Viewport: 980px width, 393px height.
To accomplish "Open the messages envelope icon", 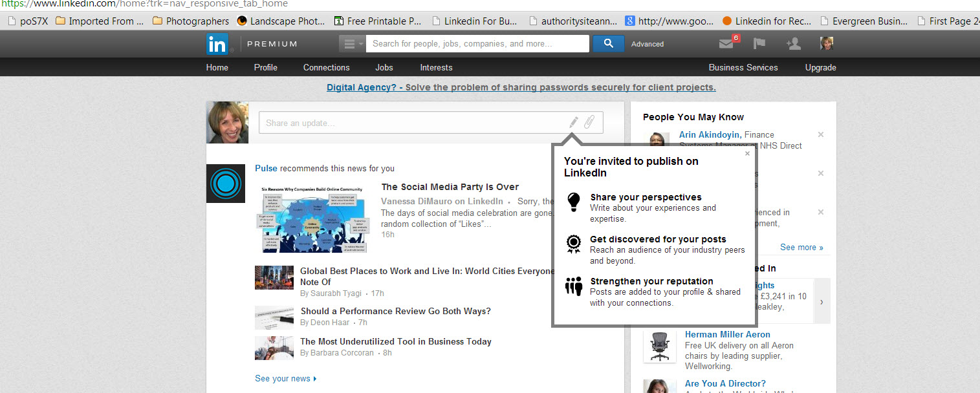I will click(726, 44).
